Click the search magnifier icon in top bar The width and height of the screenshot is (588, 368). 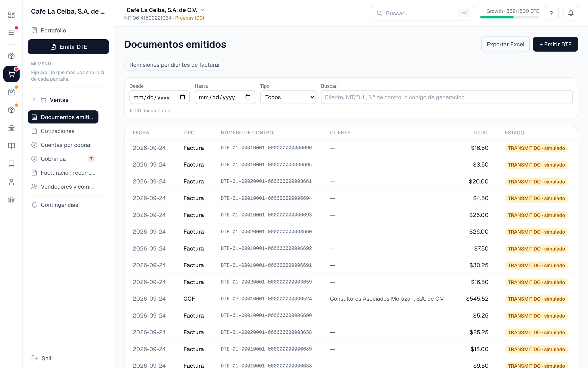(x=379, y=13)
